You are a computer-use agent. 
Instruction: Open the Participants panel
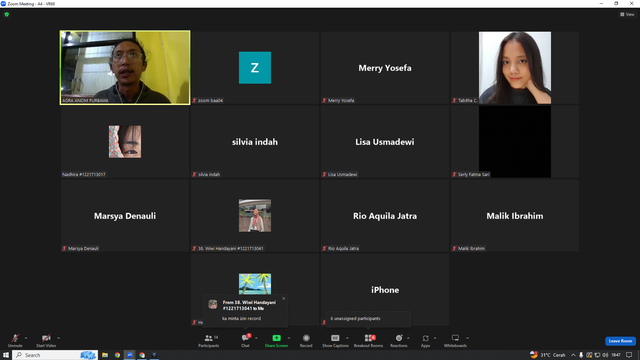pos(209,340)
